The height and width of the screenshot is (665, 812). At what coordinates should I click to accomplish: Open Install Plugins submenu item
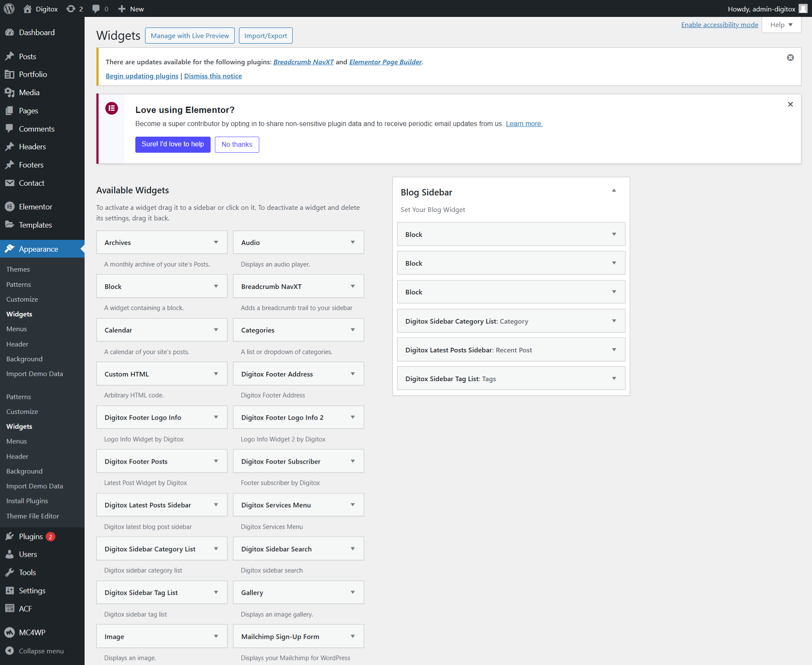(x=27, y=501)
